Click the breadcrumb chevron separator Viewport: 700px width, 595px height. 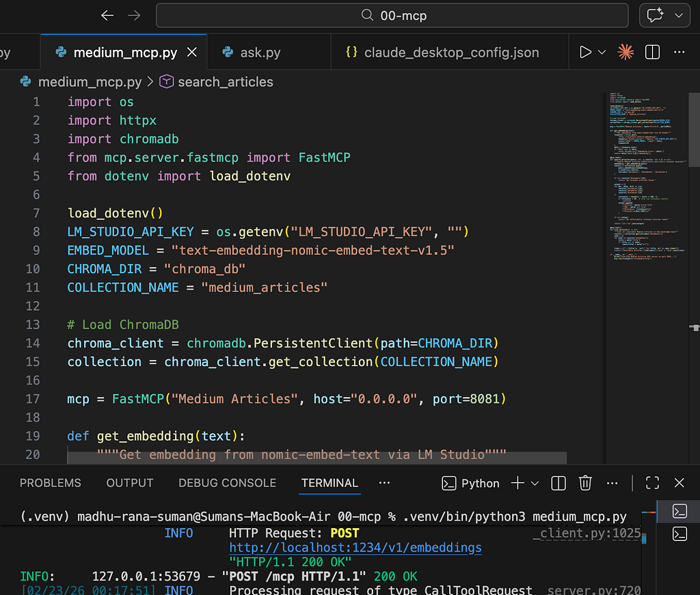pos(150,82)
